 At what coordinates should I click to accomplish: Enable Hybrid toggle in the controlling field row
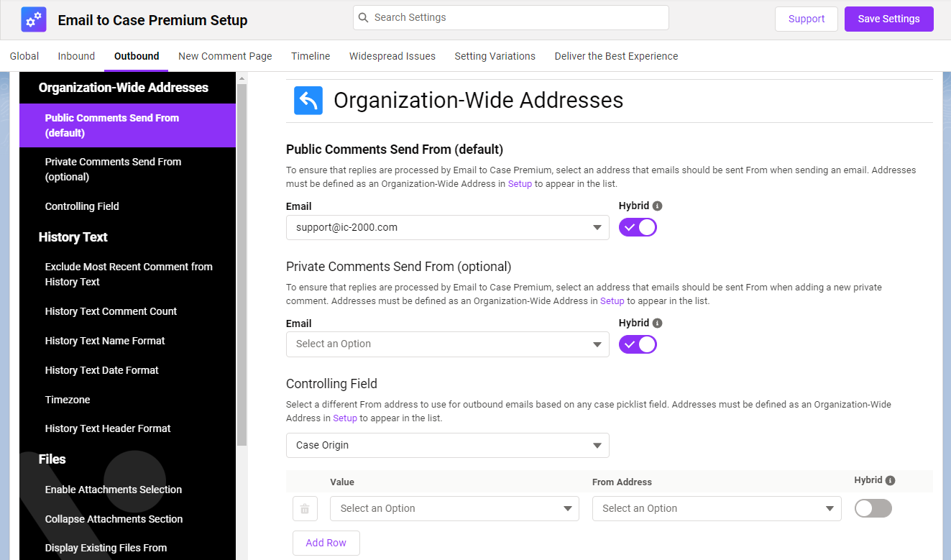873,508
